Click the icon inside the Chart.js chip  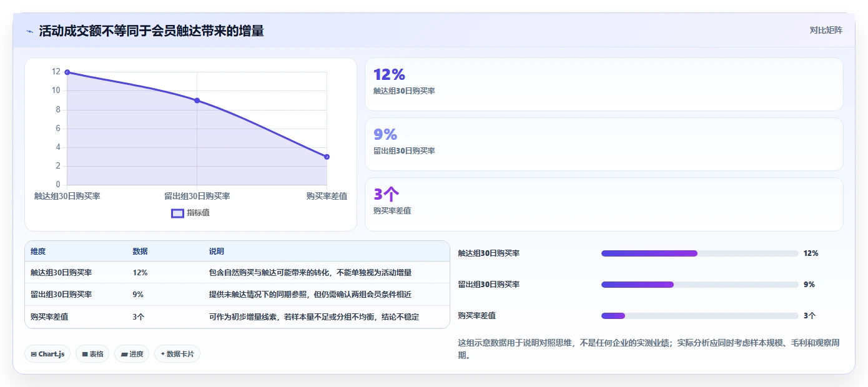(x=34, y=354)
